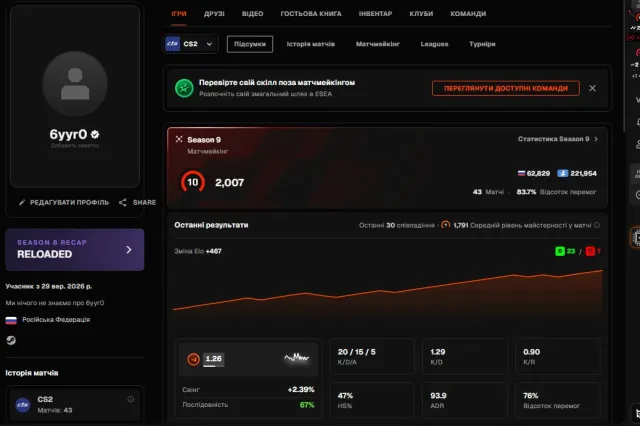This screenshot has height=426, width=640.
Task: Click the Зміна Elo +467 label
Action: point(198,251)
